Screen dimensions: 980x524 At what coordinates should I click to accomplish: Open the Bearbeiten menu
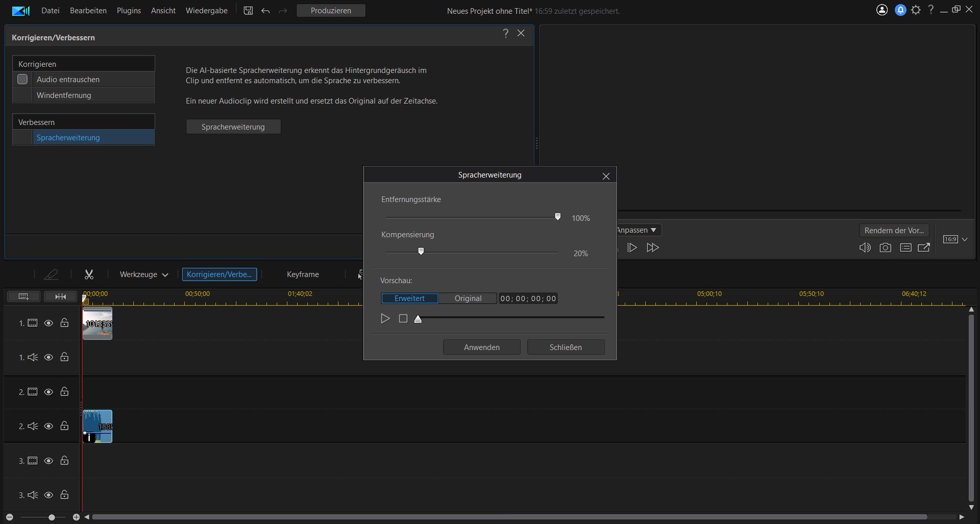[x=88, y=11]
